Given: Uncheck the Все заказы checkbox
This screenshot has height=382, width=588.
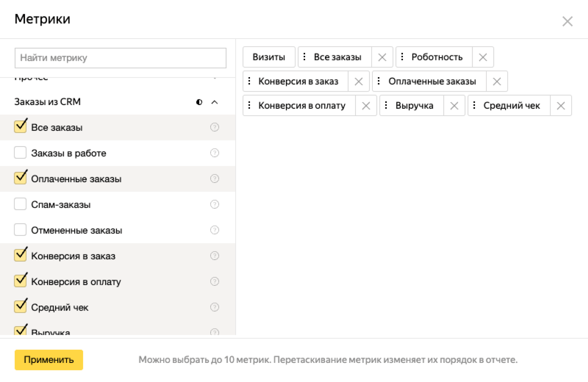Looking at the screenshot, I should point(20,127).
